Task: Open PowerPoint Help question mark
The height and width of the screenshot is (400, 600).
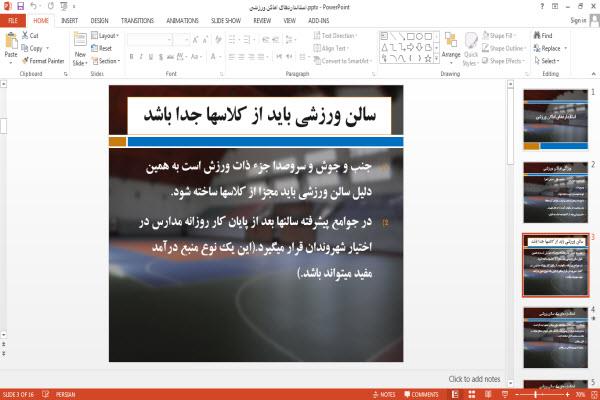Action: click(x=542, y=7)
